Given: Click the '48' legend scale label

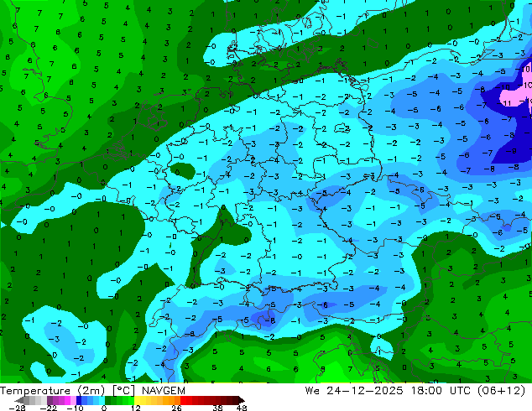Looking at the screenshot, I should point(242,408).
